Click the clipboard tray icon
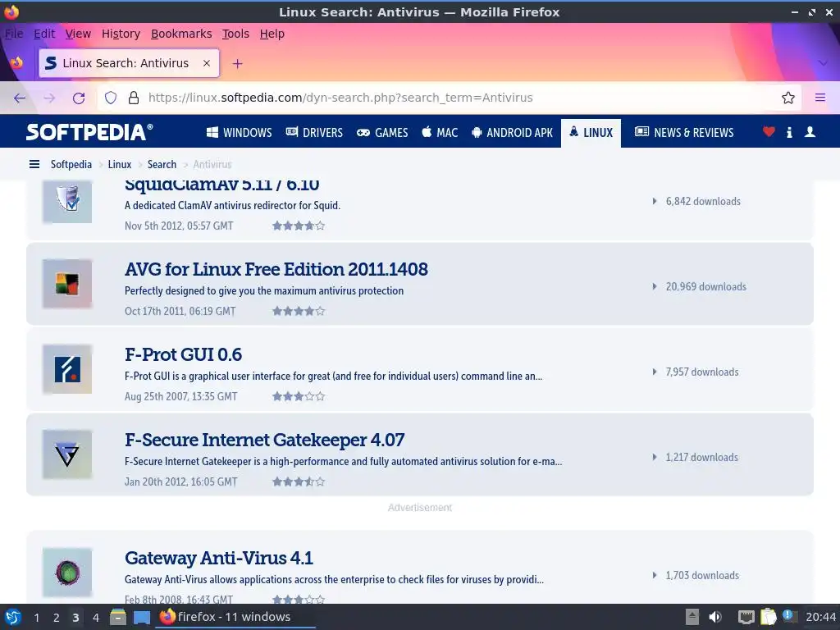Image resolution: width=840 pixels, height=630 pixels. click(x=768, y=617)
